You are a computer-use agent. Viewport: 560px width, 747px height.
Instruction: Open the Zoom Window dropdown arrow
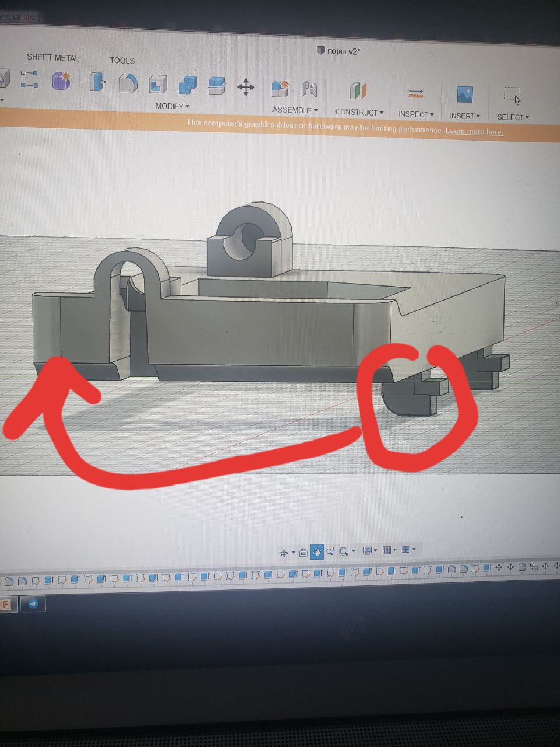pyautogui.click(x=353, y=551)
